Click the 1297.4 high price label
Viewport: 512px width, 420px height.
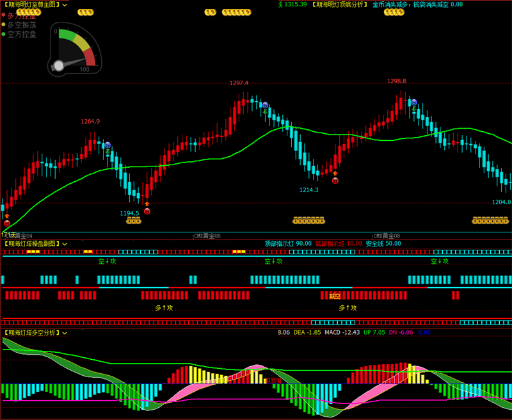239,83
